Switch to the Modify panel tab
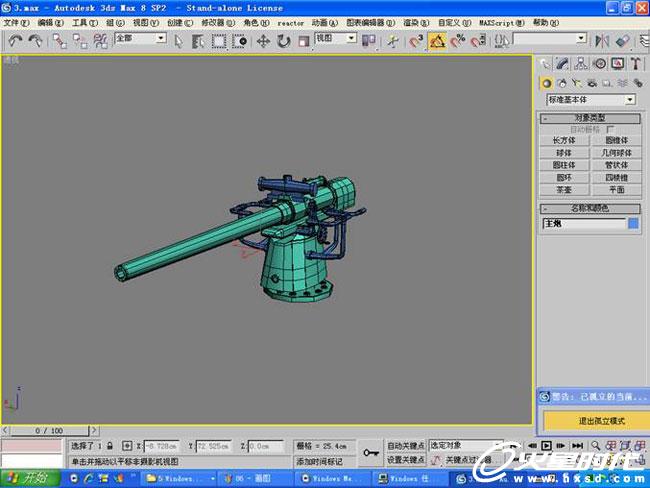Image resolution: width=650 pixels, height=488 pixels. point(562,63)
